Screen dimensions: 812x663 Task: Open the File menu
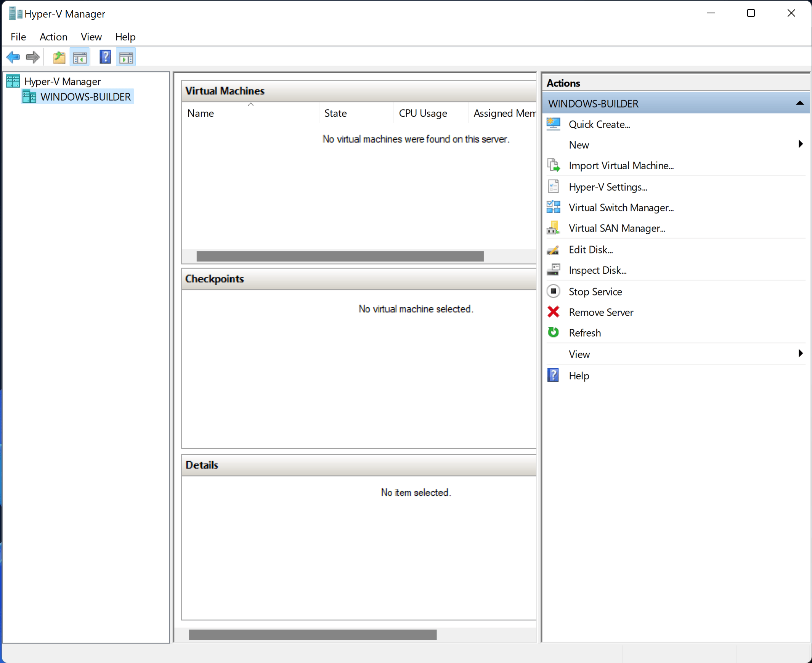tap(18, 37)
